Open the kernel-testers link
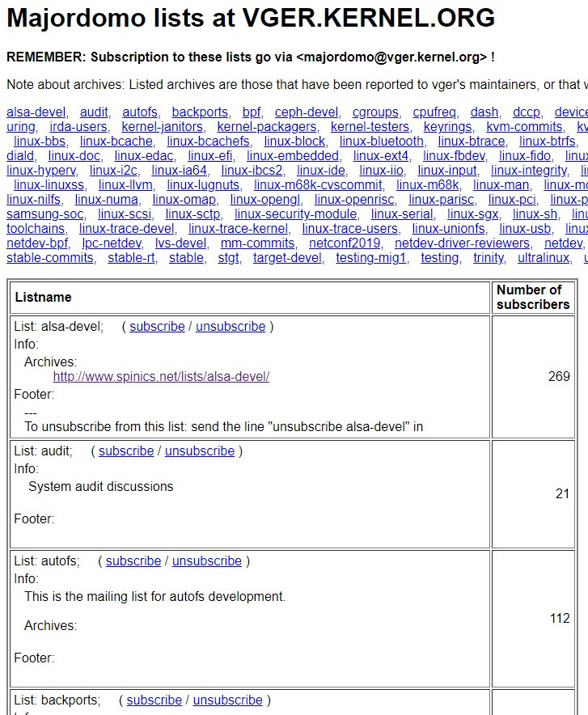The width and height of the screenshot is (588, 715). tap(370, 127)
